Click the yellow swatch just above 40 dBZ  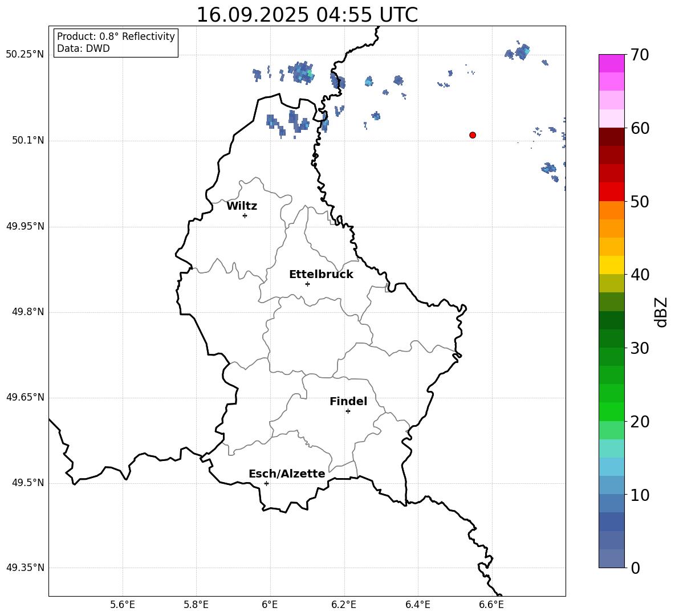pos(612,266)
